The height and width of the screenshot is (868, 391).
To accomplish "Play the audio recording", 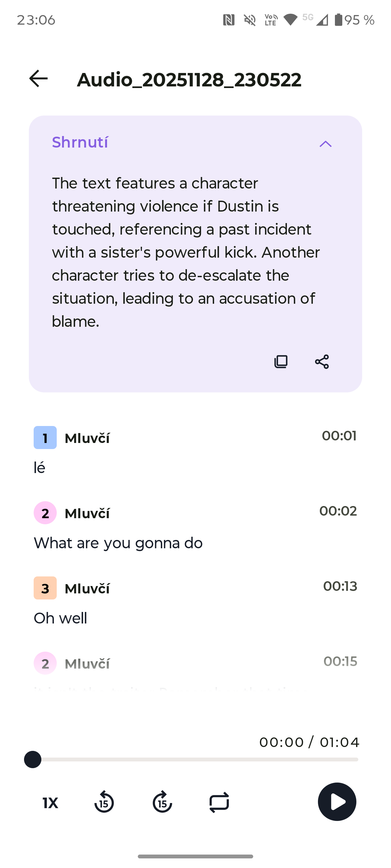I will point(337,802).
